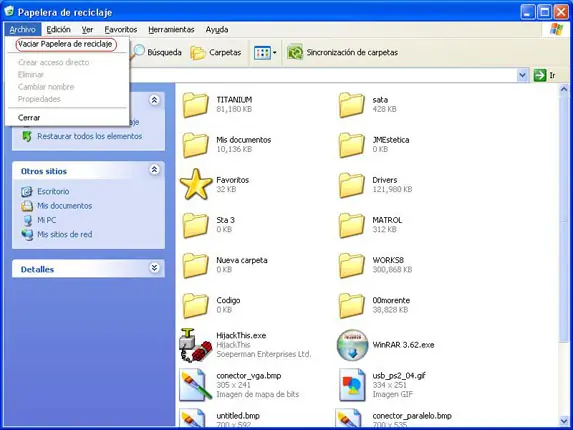573x430 pixels.
Task: Open the Edición menu
Action: click(58, 30)
